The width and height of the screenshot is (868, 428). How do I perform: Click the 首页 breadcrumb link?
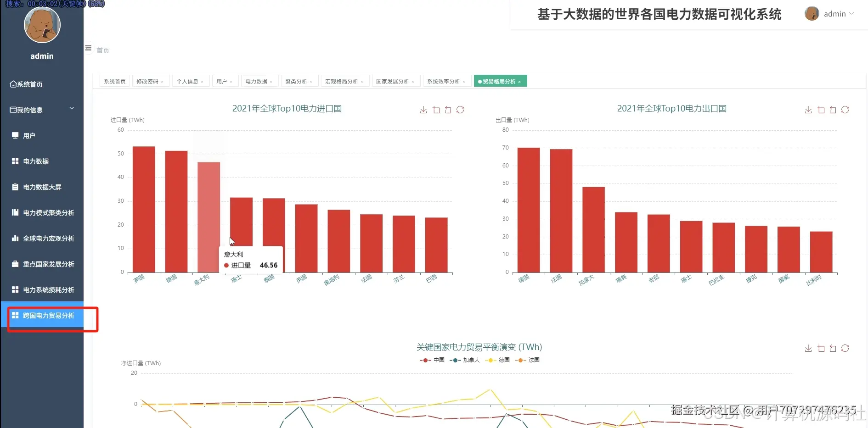(102, 50)
